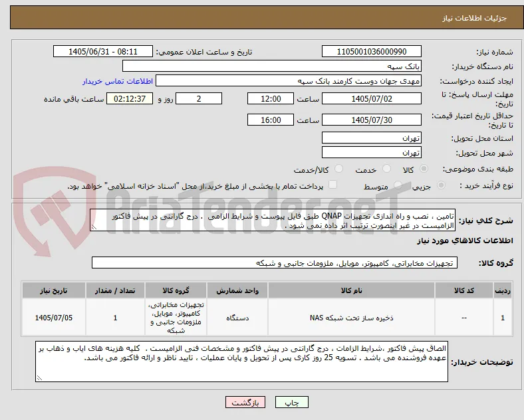Click the remaining time field 02:12:37
524x420 pixels.
[130, 99]
